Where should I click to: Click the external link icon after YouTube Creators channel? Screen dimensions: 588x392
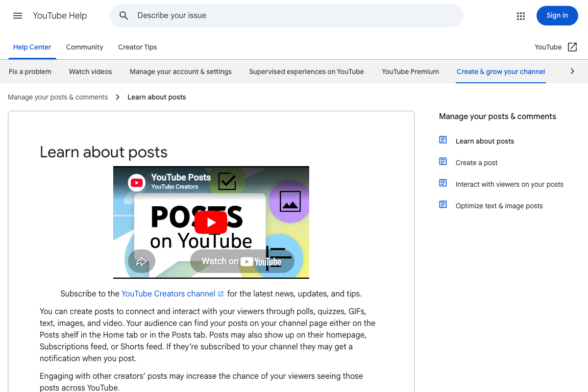(221, 294)
